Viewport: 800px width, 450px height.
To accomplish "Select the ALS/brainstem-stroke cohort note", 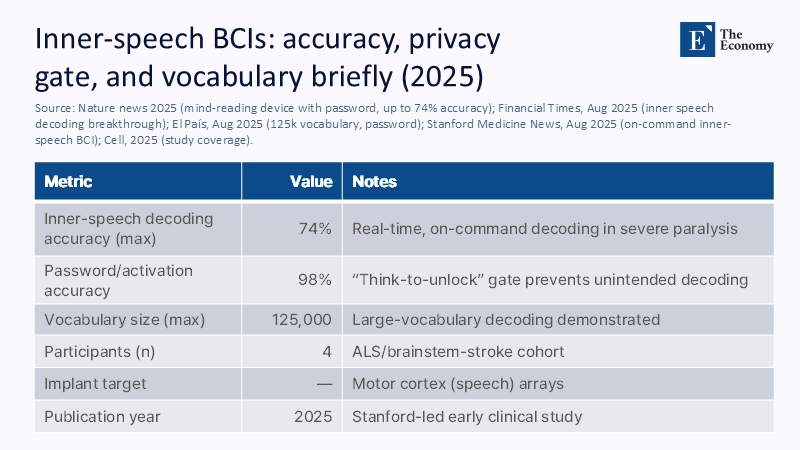I will 459,352.
